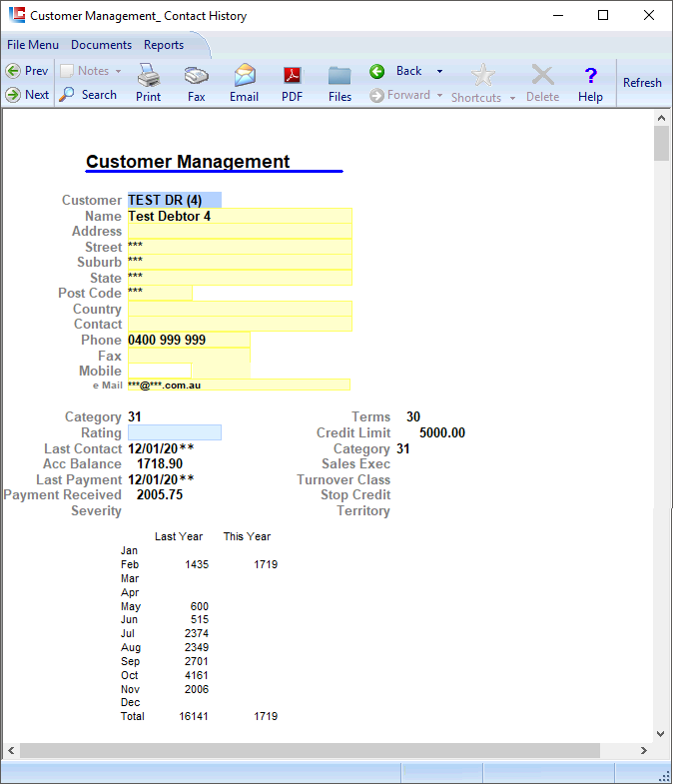
Task: Click the Phone field 0400 999 999
Action: click(189, 340)
